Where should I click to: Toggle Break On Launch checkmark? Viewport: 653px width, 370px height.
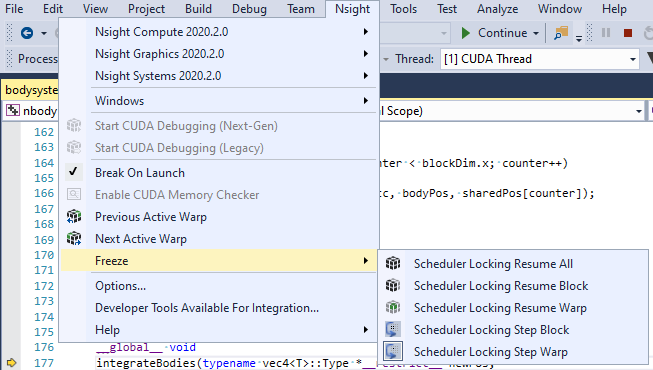(73, 172)
